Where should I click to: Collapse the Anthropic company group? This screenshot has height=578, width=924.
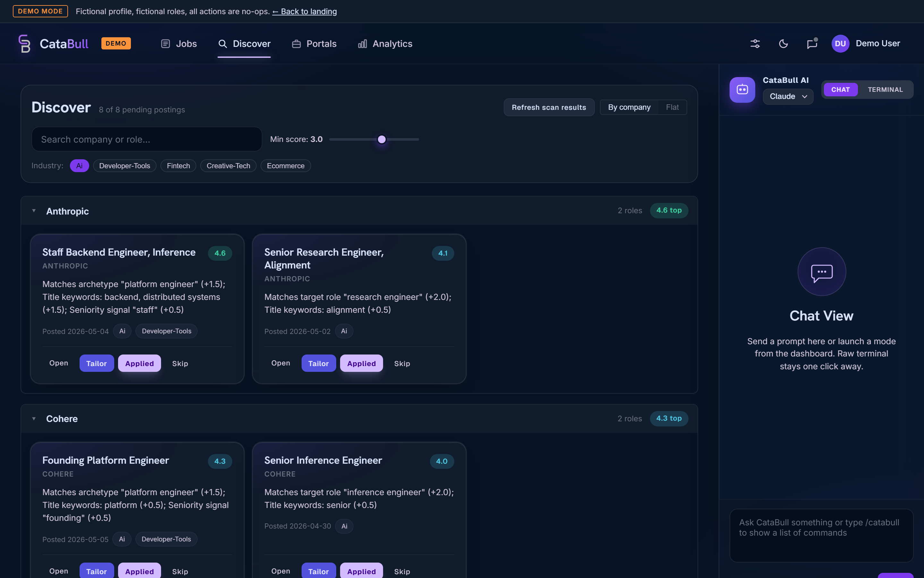pos(34,211)
